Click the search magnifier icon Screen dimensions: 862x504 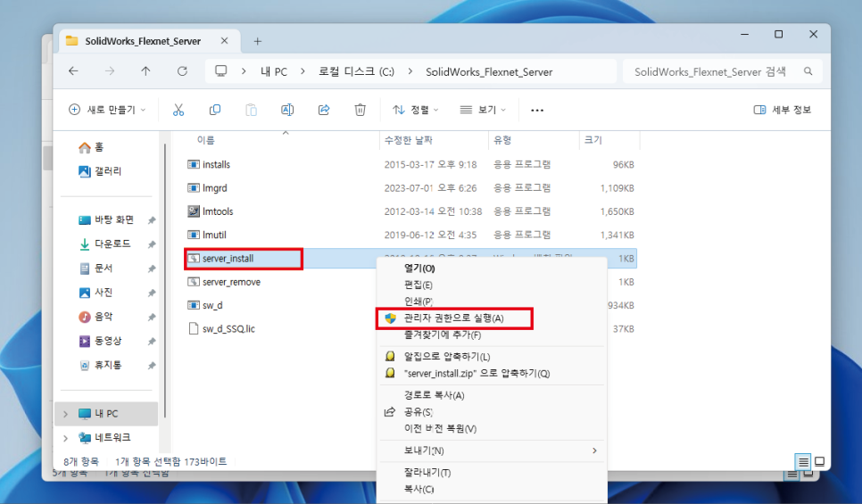coord(808,71)
